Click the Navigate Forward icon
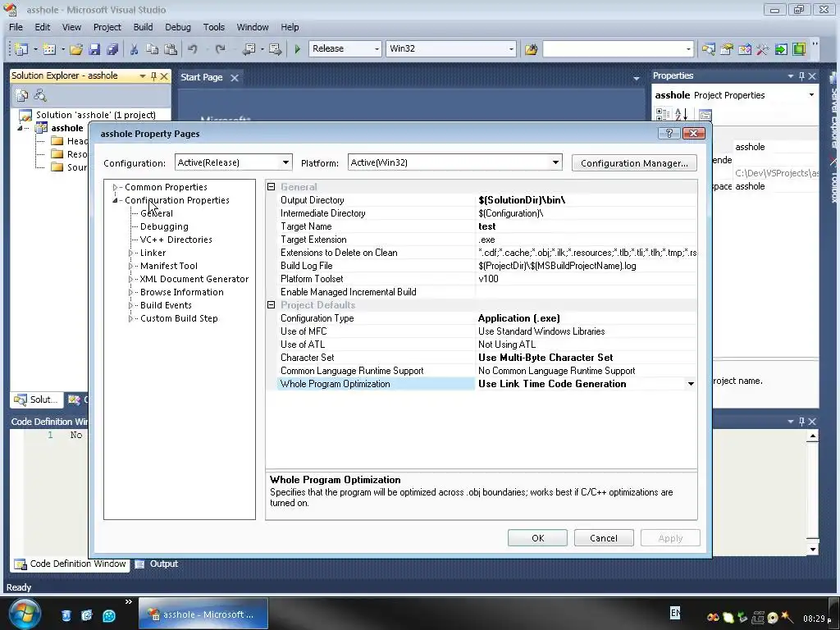 click(x=276, y=48)
